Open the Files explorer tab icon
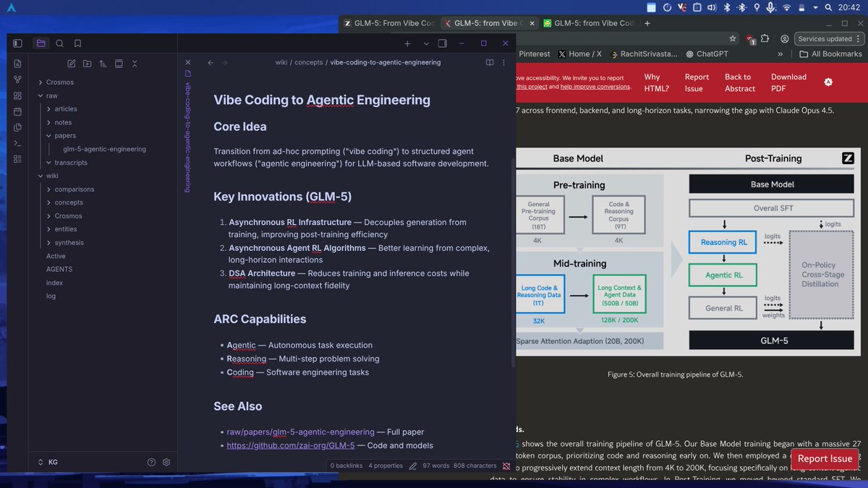Viewport: 868px width, 488px height. (41, 43)
